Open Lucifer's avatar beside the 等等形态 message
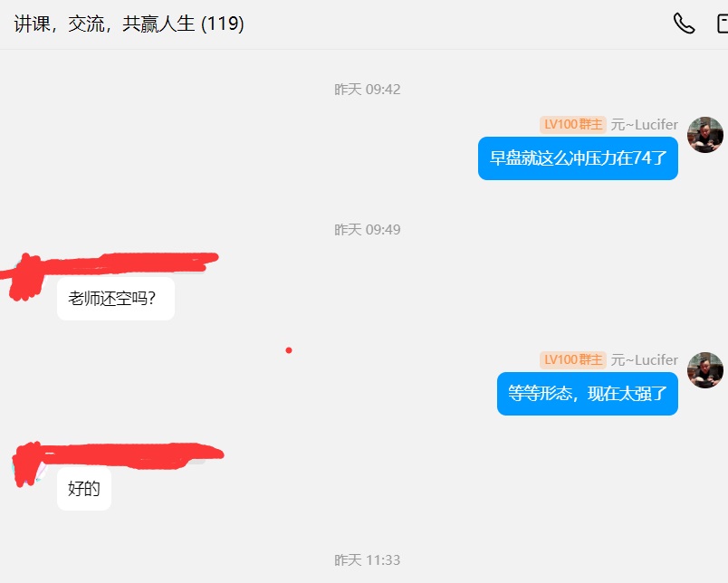 coord(704,370)
